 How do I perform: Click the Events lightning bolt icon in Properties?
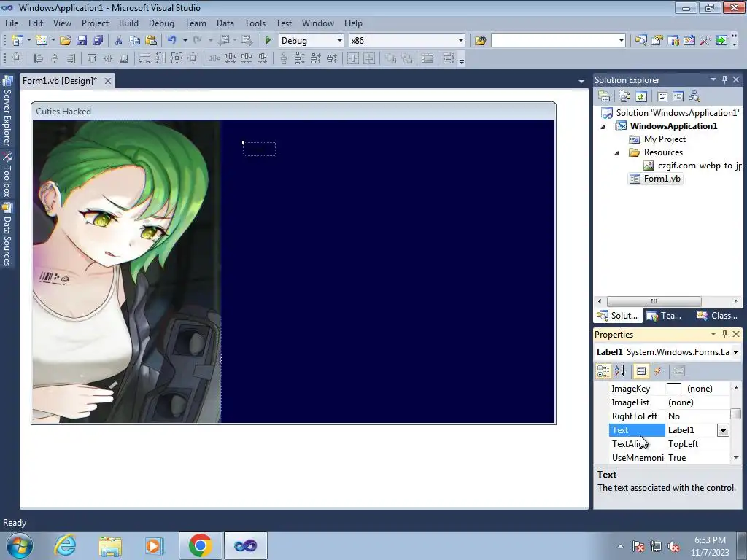coord(658,371)
